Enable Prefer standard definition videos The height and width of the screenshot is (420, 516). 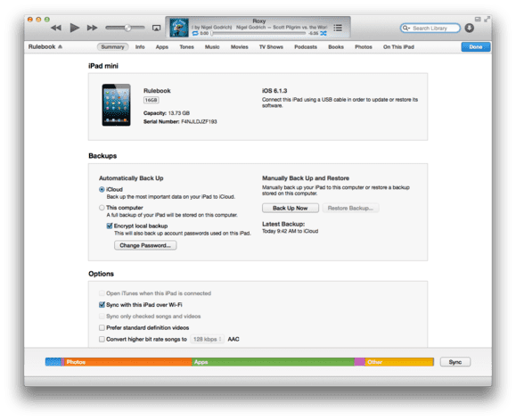102,328
